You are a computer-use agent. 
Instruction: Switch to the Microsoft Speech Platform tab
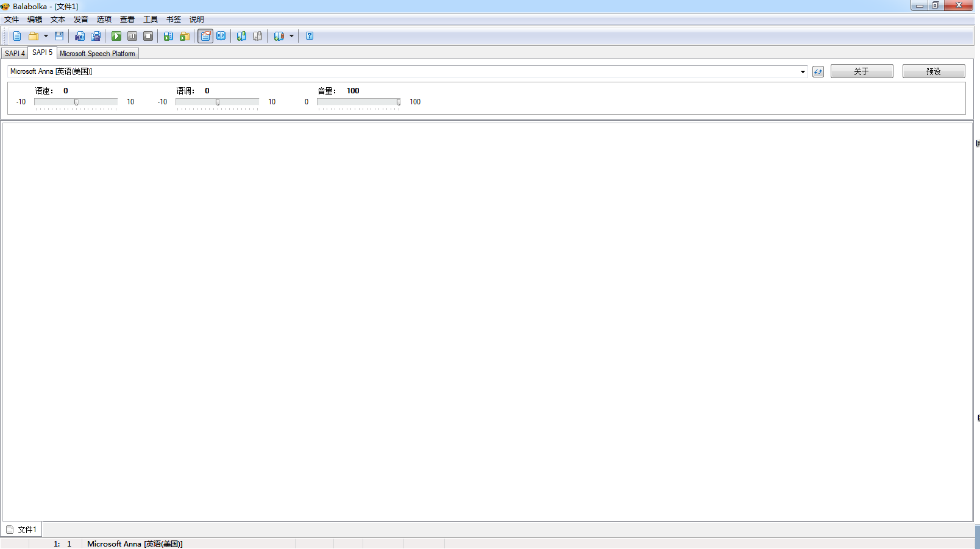click(x=98, y=54)
